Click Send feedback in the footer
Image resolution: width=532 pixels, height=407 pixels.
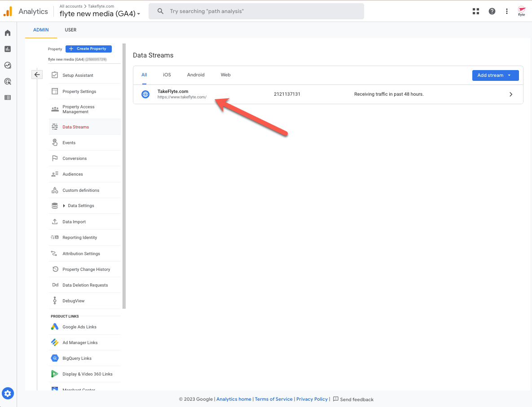[353, 399]
